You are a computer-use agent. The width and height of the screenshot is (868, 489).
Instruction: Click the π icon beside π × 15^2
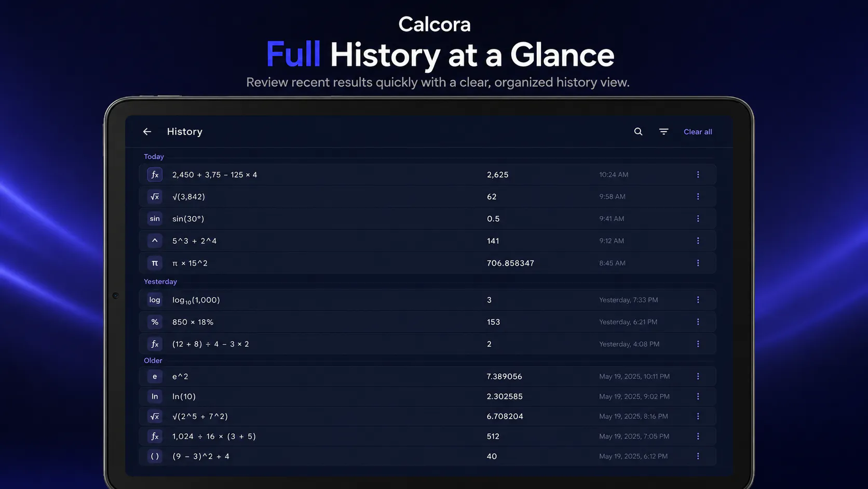(x=155, y=263)
